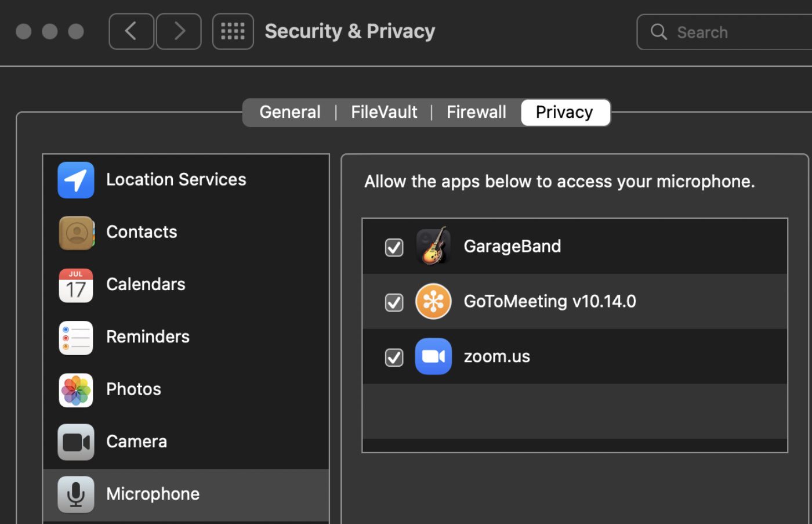Show all preferences grid button
Viewport: 812px width, 524px height.
pos(233,31)
